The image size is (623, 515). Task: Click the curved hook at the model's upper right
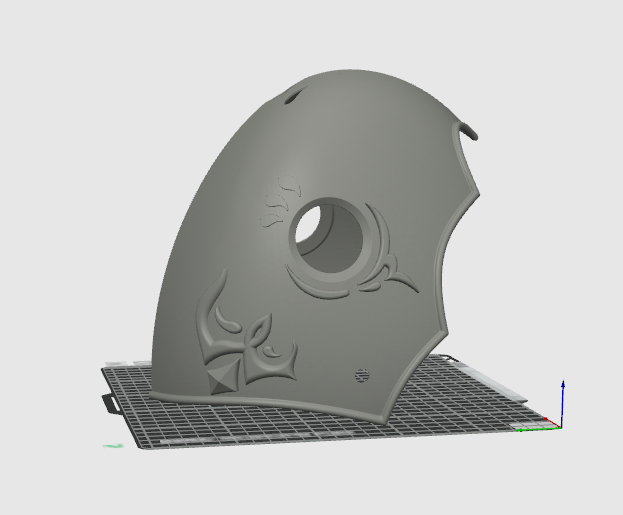coord(469,129)
